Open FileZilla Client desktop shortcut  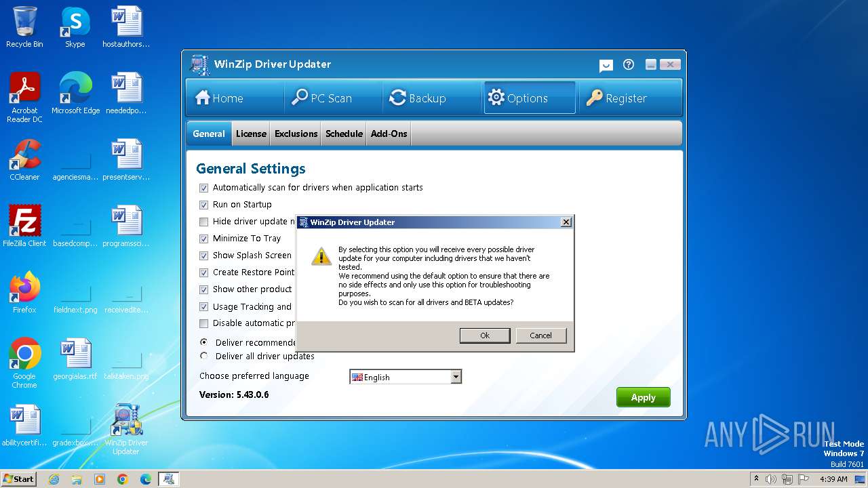point(24,226)
